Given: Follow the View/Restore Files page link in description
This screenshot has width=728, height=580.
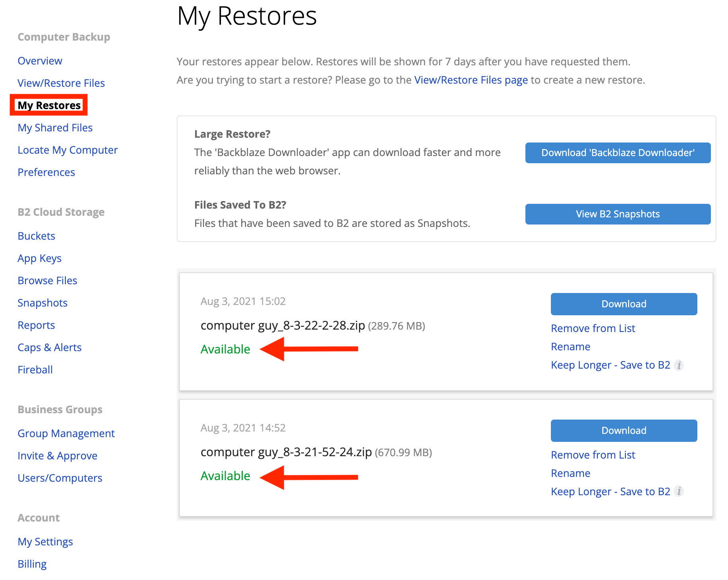Looking at the screenshot, I should coord(471,80).
